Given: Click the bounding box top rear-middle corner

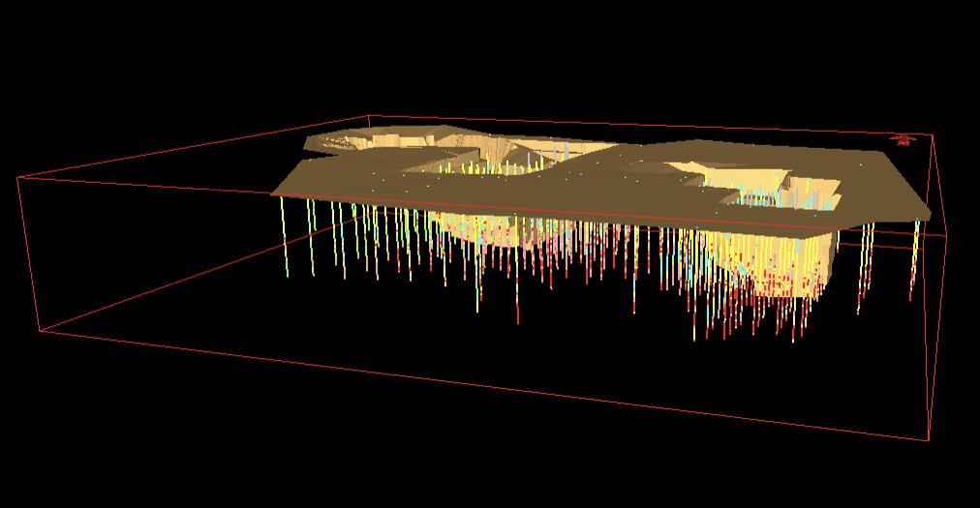Looking at the screenshot, I should pos(369,116).
